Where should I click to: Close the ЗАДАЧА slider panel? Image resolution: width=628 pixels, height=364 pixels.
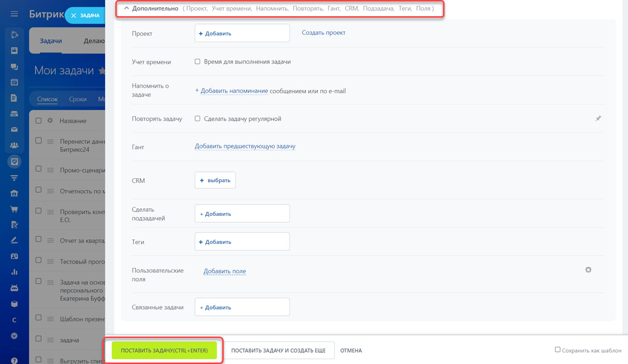[74, 16]
